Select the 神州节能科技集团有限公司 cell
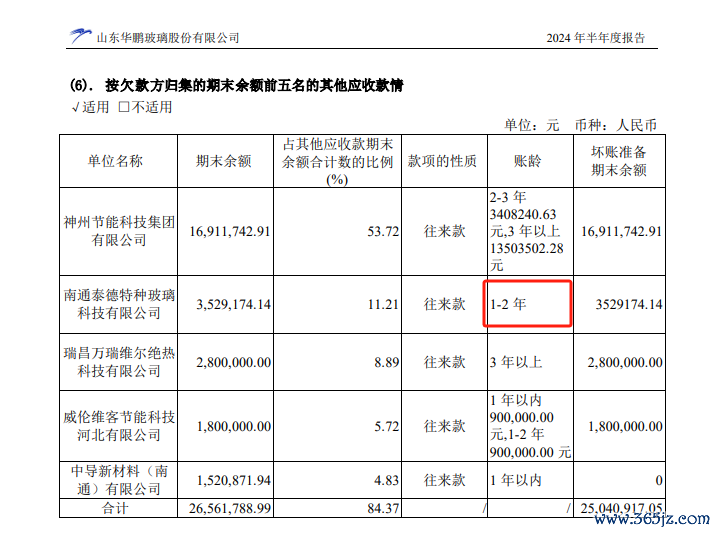717x534 pixels. [x=119, y=231]
